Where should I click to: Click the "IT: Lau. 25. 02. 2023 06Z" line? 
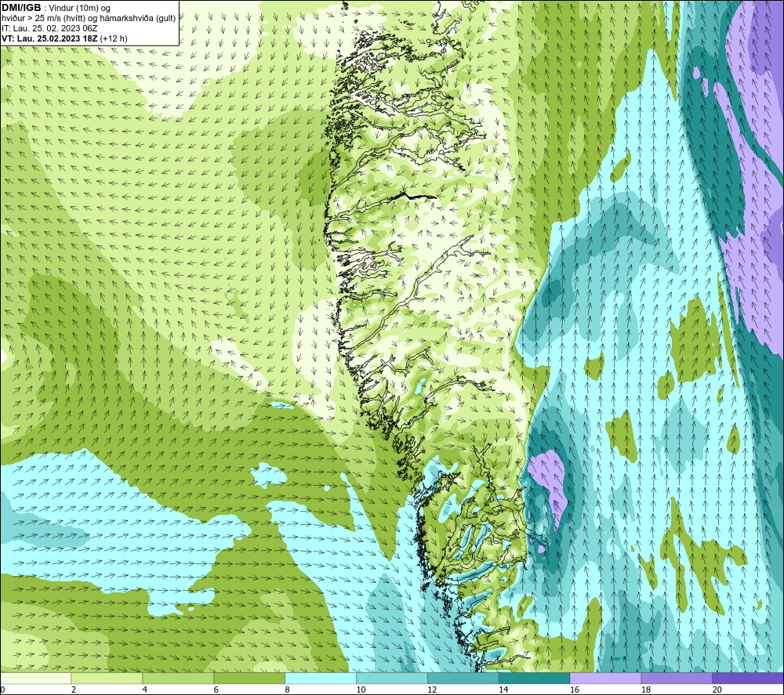coord(49,28)
